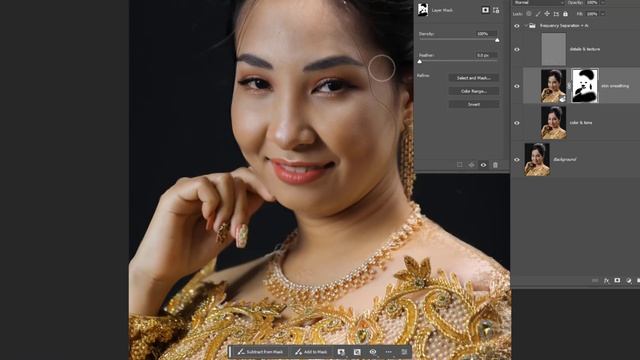
Task: Prevent auto-nesting with the artboard lock icon
Action: point(556,14)
